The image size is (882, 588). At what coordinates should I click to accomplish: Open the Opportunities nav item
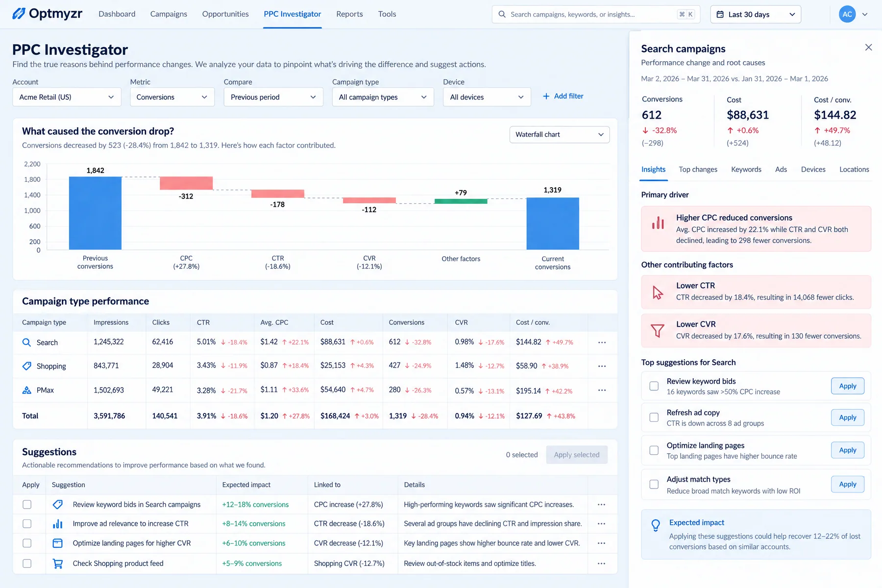(x=225, y=14)
